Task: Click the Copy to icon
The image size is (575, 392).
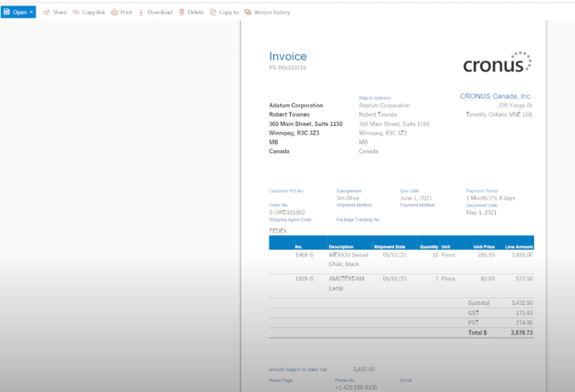Action: tap(213, 12)
